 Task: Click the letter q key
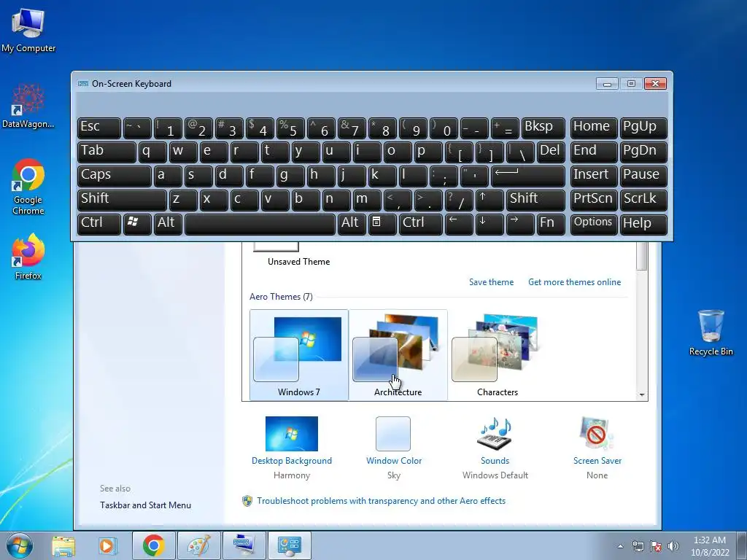pos(152,152)
